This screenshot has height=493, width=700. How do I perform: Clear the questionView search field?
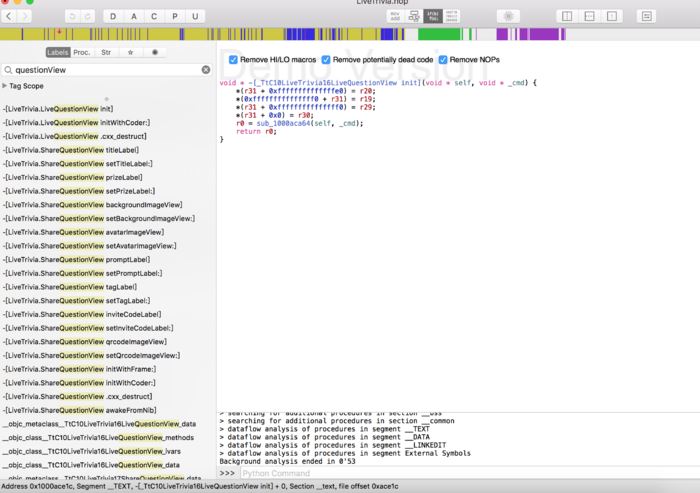206,70
